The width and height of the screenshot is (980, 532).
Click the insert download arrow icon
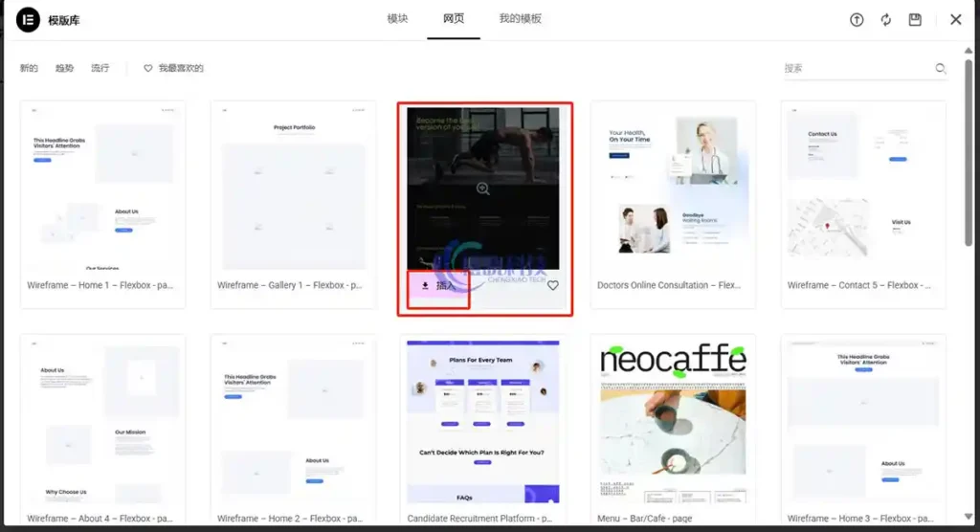point(426,285)
